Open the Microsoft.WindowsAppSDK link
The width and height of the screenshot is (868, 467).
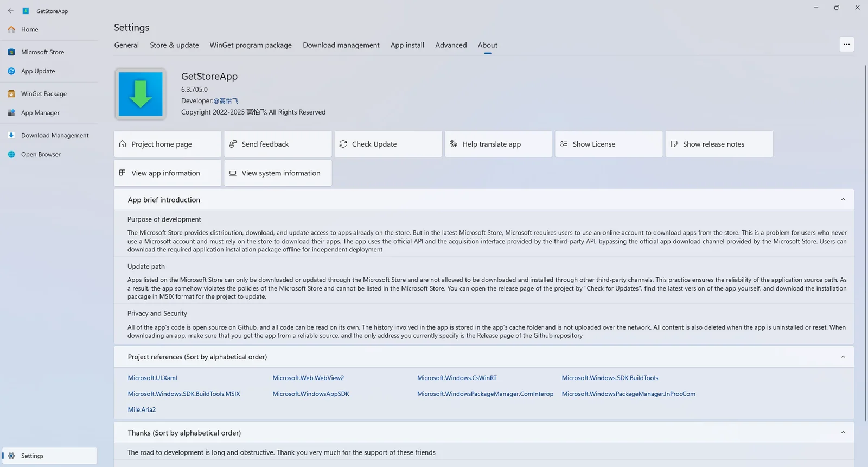(x=311, y=394)
